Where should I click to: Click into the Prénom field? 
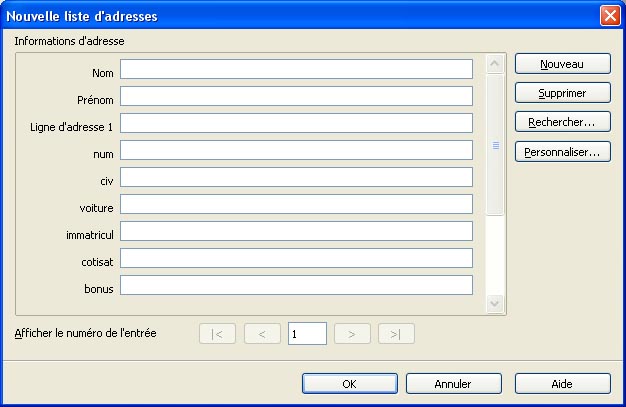pyautogui.click(x=296, y=96)
